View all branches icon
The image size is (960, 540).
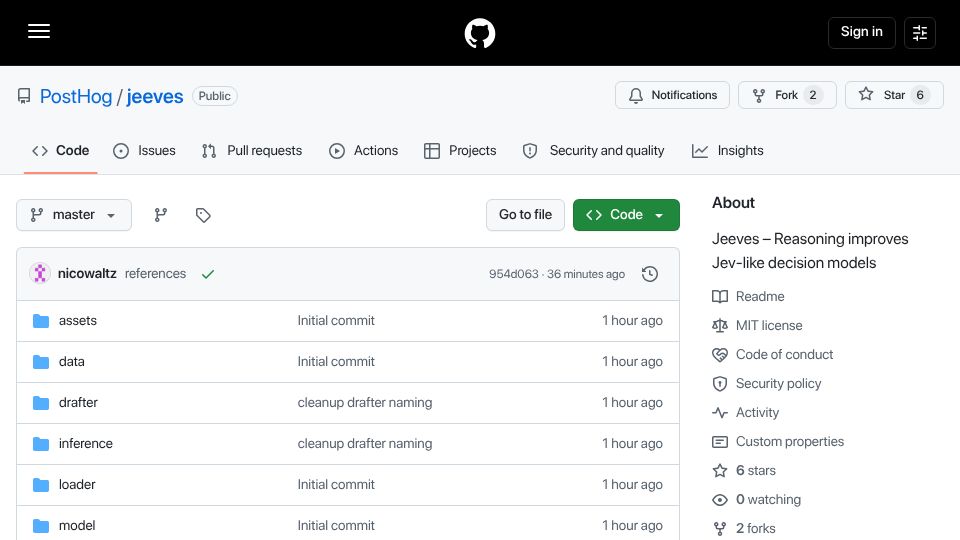pyautogui.click(x=160, y=215)
